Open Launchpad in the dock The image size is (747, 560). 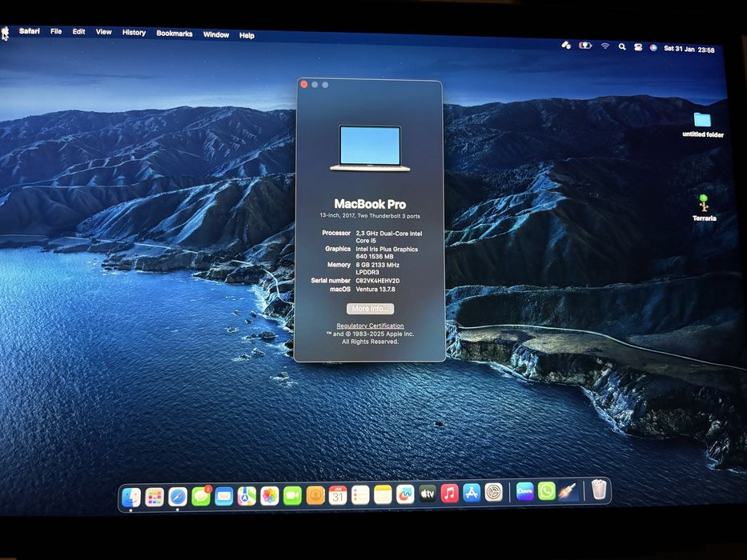155,497
